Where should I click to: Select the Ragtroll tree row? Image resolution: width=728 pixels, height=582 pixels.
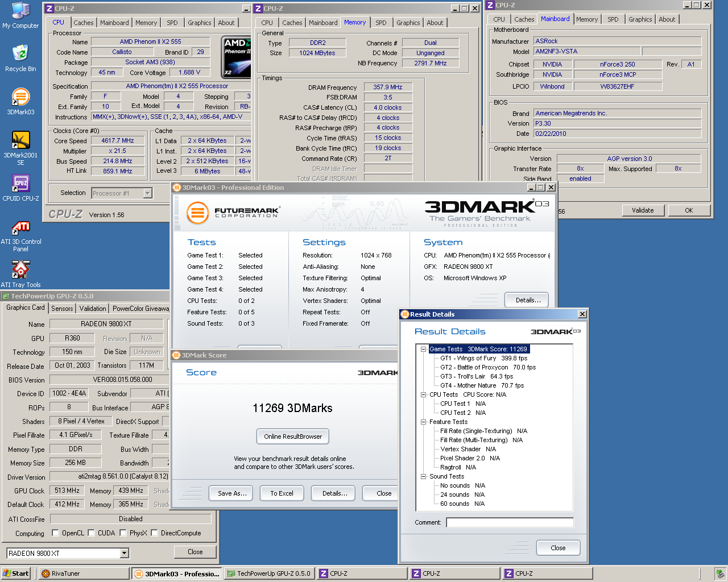coord(458,467)
